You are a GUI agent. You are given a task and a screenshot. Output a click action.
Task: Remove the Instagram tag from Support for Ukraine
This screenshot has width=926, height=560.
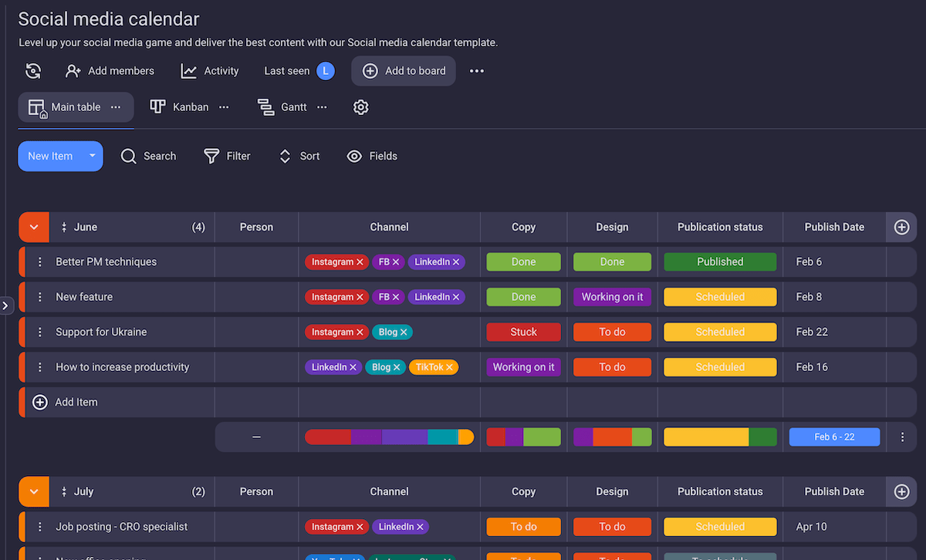pos(360,332)
